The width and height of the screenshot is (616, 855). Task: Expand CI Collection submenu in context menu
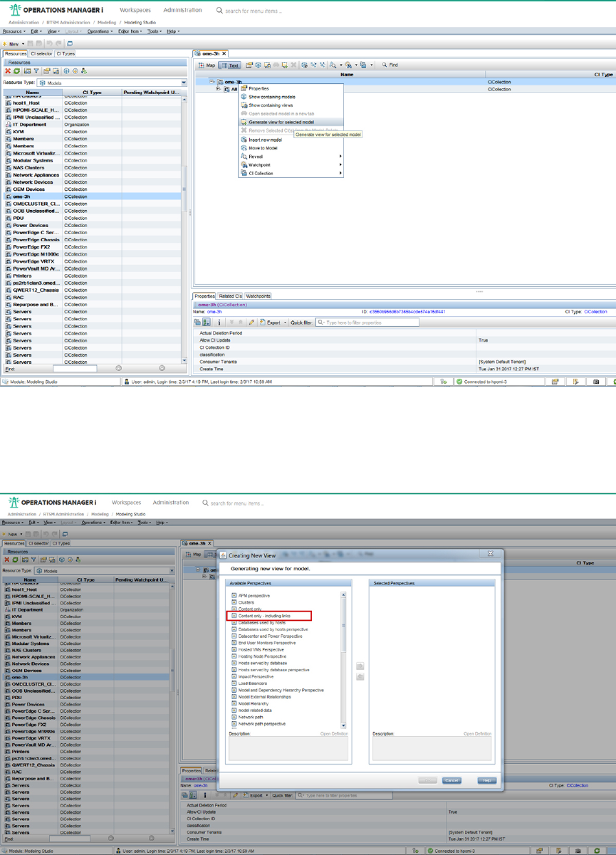pyautogui.click(x=291, y=173)
